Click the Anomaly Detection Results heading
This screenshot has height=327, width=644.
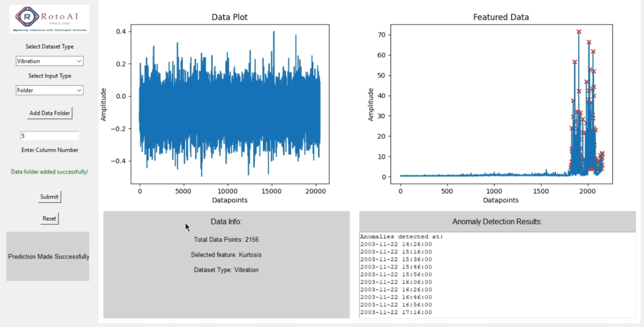[497, 222]
